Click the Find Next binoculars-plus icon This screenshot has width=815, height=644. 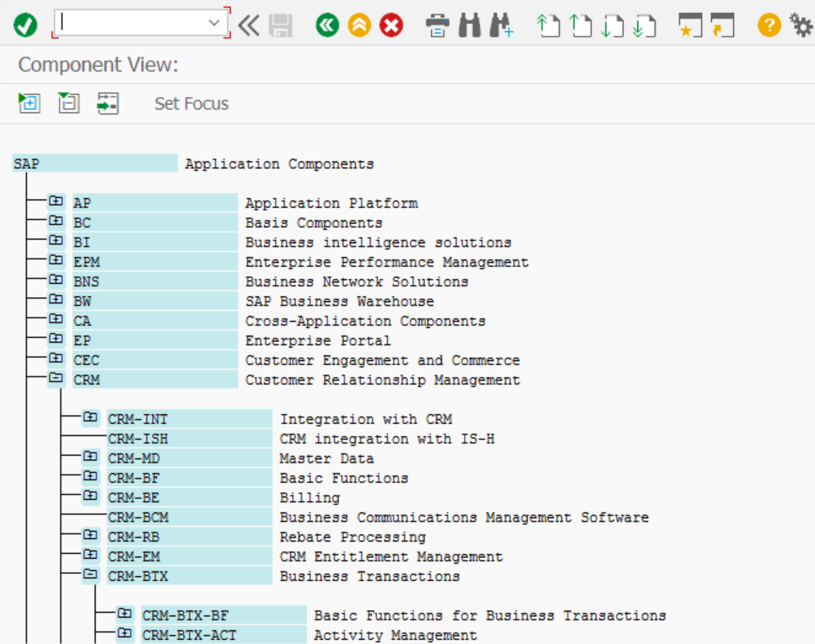coord(502,25)
